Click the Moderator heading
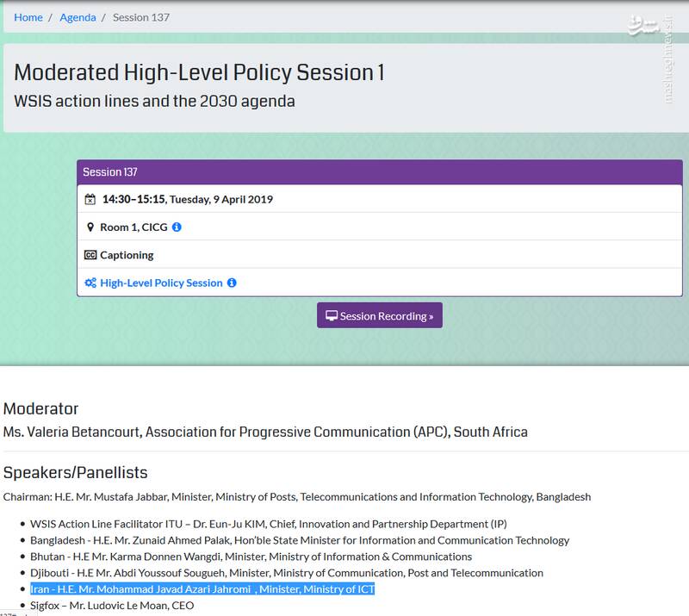689x616 pixels. (40, 408)
